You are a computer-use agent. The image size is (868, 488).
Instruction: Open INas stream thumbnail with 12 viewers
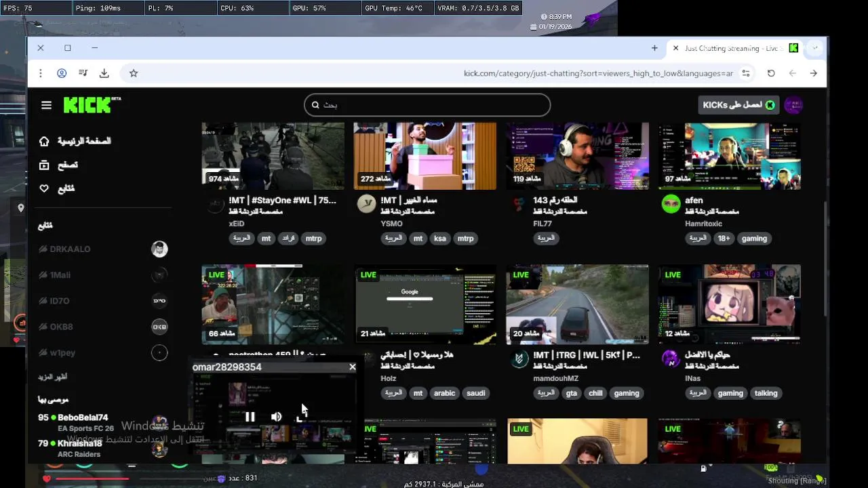point(730,304)
